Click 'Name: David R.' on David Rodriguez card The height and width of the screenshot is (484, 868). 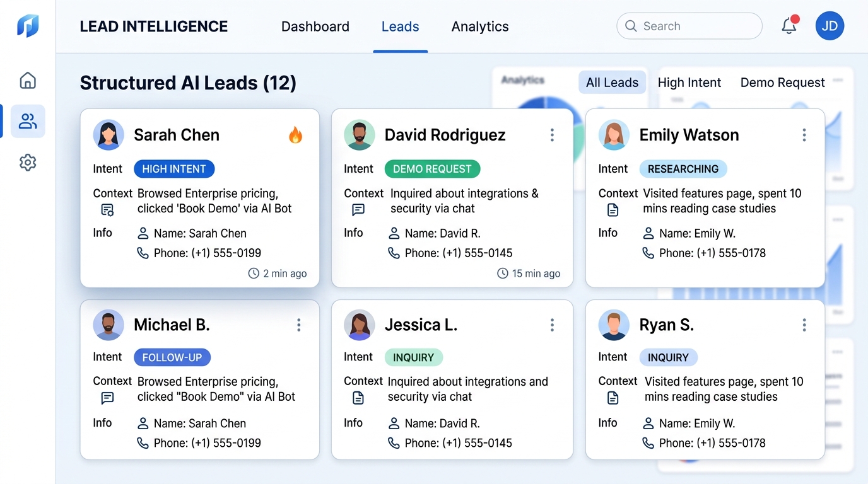pyautogui.click(x=443, y=233)
